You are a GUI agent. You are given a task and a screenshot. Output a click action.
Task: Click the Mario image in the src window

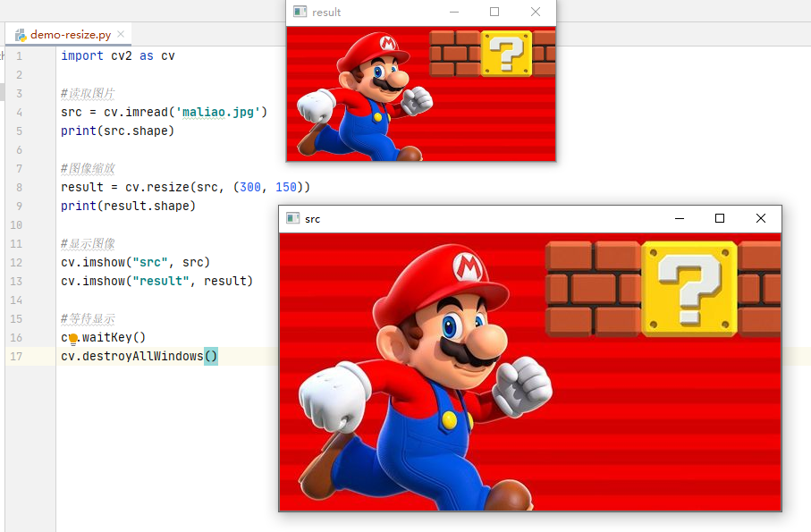point(530,372)
